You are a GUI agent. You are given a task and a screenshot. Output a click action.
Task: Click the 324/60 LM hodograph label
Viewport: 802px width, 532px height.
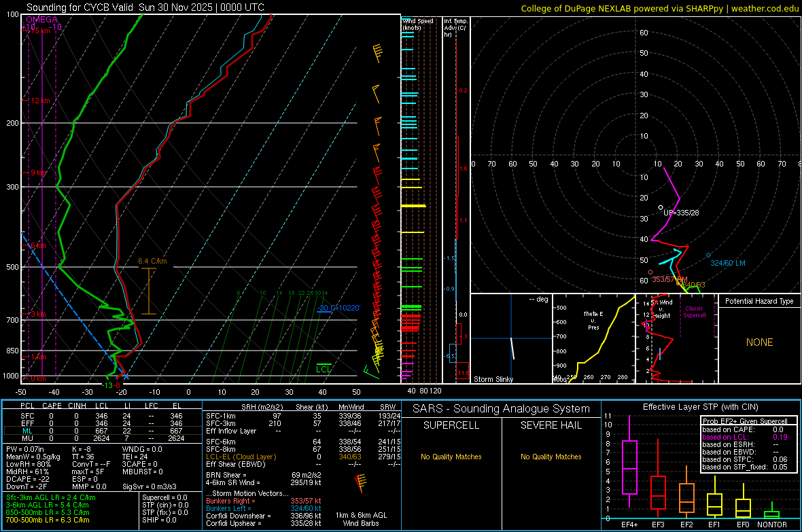(x=728, y=263)
